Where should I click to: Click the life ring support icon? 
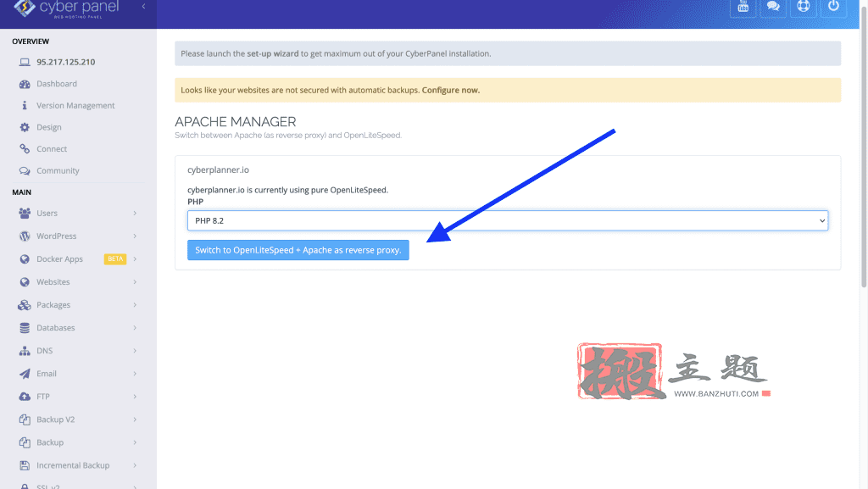point(804,7)
